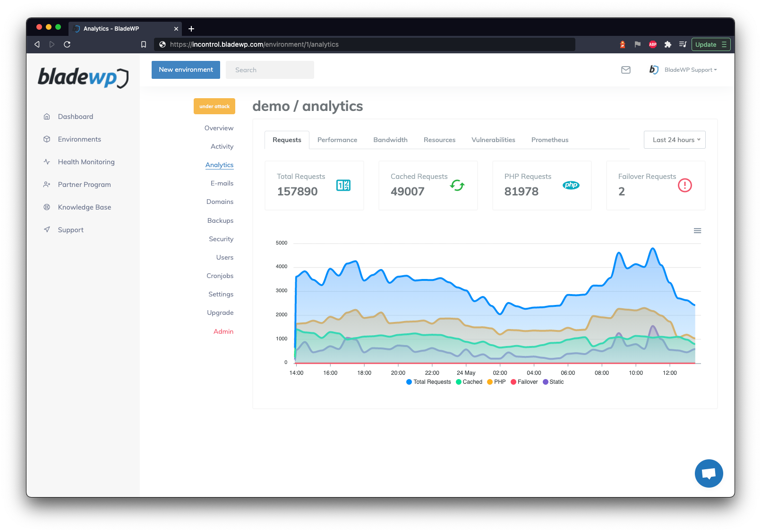Open the live chat bubble widget
761x532 pixels.
point(709,473)
